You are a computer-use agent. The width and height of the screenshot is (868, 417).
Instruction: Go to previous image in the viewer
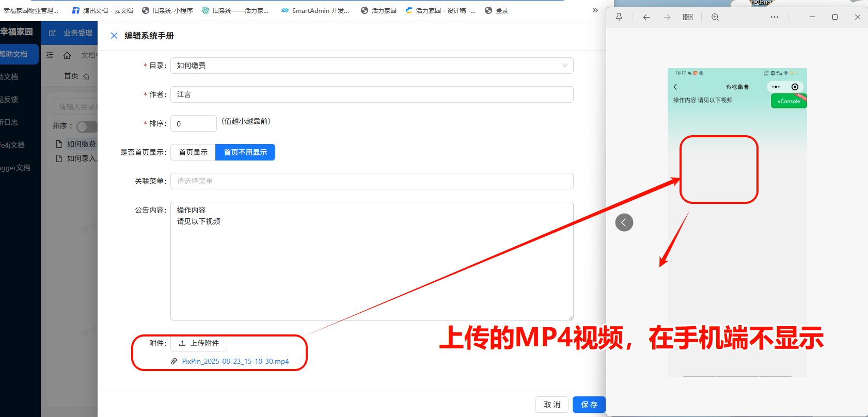tap(646, 17)
